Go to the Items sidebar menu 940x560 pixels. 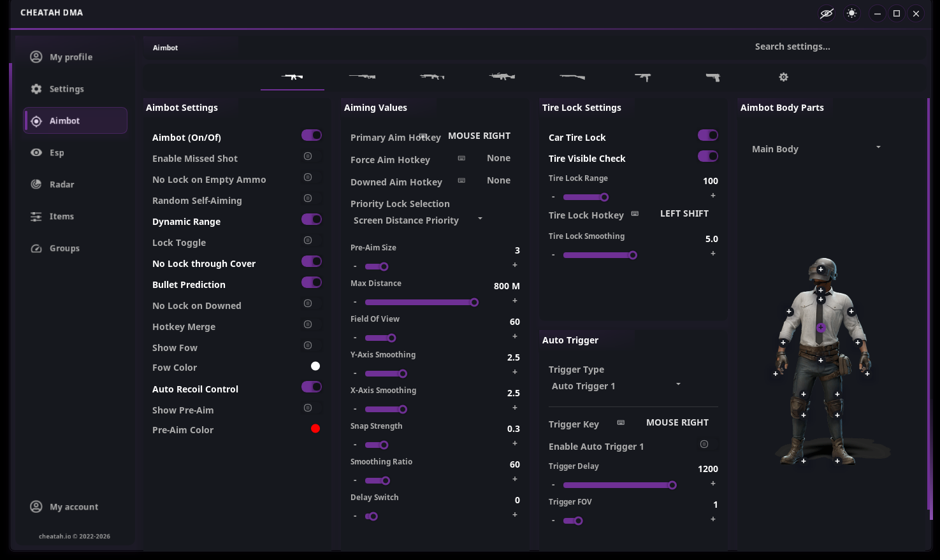coord(62,216)
